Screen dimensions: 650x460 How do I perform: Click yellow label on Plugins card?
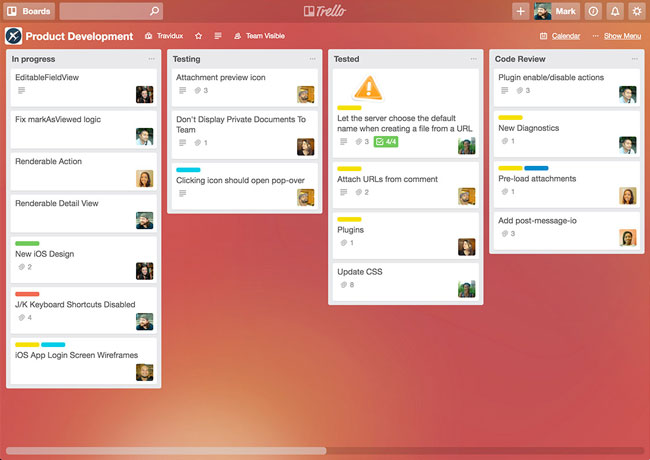tap(349, 219)
